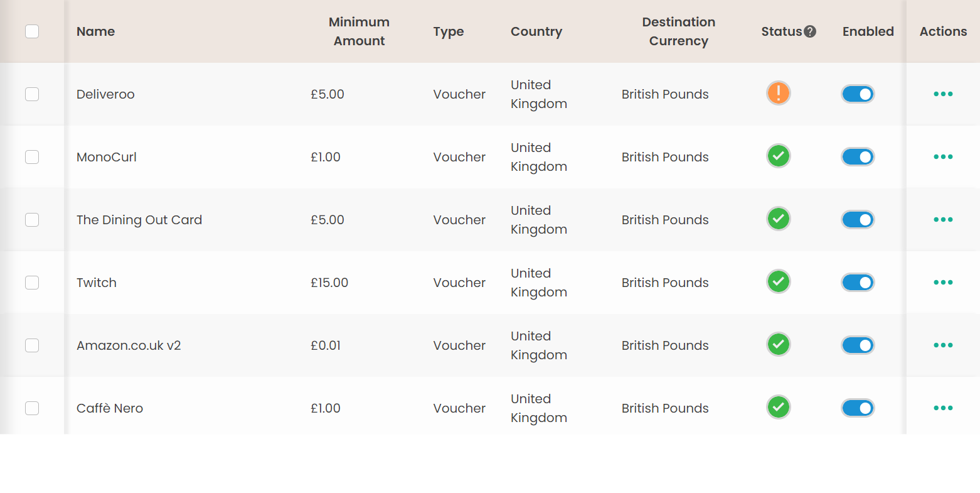Click the Minimum Amount column header
The width and height of the screenshot is (980, 493).
click(359, 31)
